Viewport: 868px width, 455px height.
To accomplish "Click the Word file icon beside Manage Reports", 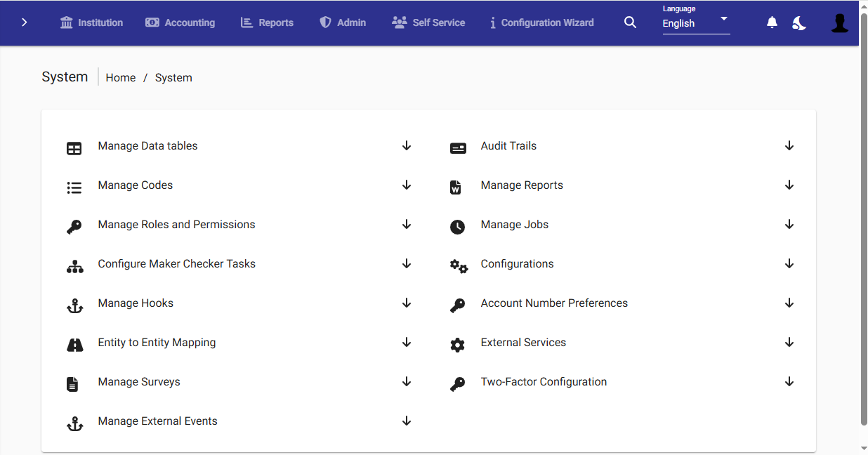I will click(x=456, y=188).
